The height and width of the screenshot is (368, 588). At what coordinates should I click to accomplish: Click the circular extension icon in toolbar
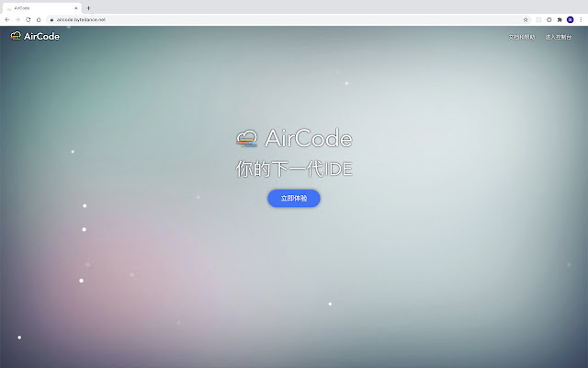click(549, 19)
